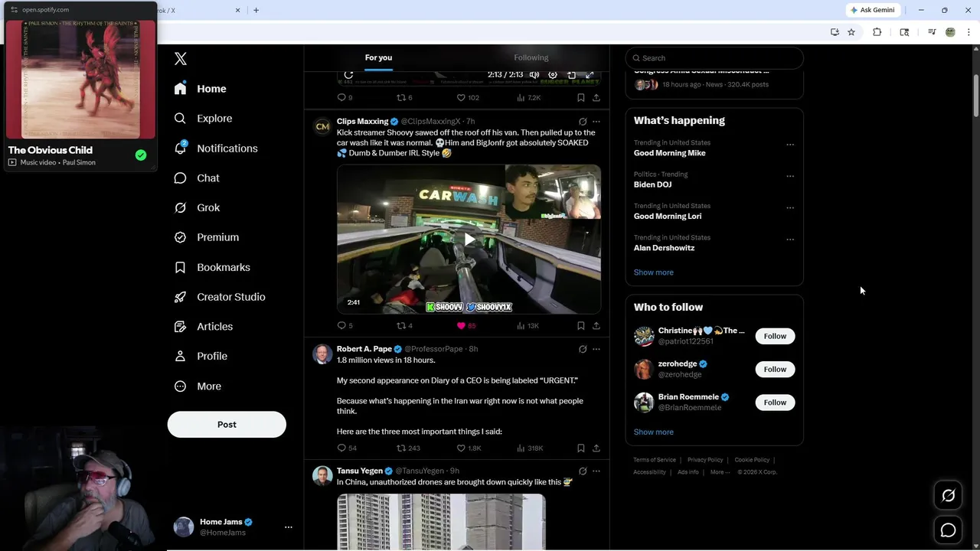
Task: Open more options for Alan Dershowitz trend
Action: click(x=790, y=240)
